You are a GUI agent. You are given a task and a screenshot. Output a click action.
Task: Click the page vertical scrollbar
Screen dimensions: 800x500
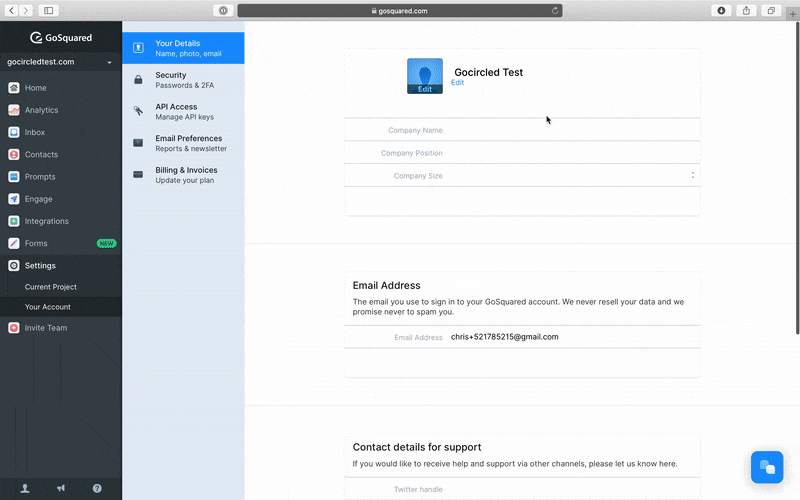[x=797, y=179]
